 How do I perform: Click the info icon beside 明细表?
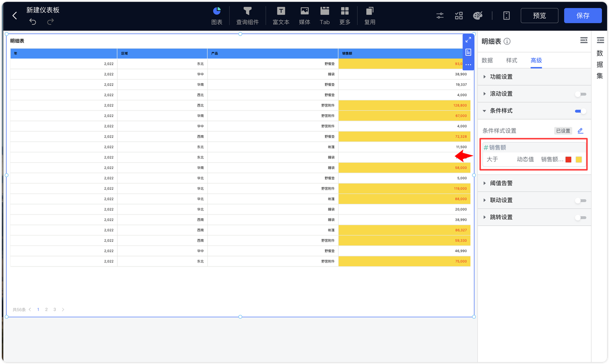tap(507, 41)
